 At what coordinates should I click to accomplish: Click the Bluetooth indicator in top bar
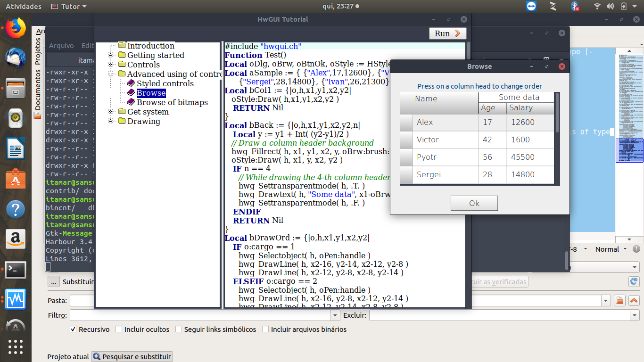pos(575,6)
